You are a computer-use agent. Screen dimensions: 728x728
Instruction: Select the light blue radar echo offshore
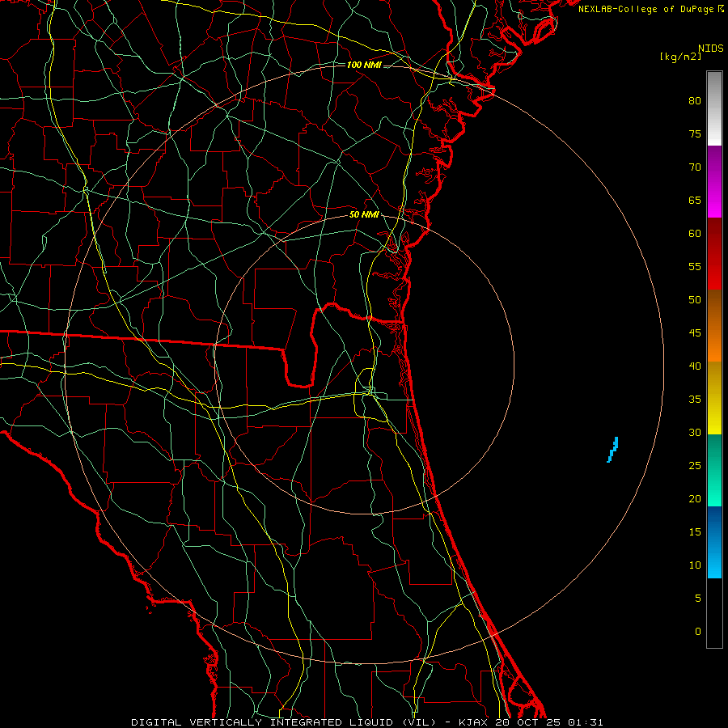click(612, 450)
